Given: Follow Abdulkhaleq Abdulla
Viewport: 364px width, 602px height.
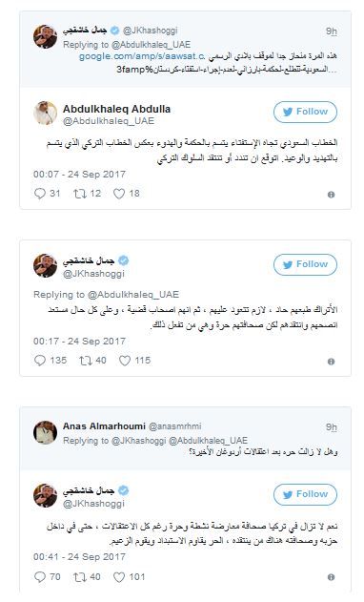Looking at the screenshot, I should point(305,112).
